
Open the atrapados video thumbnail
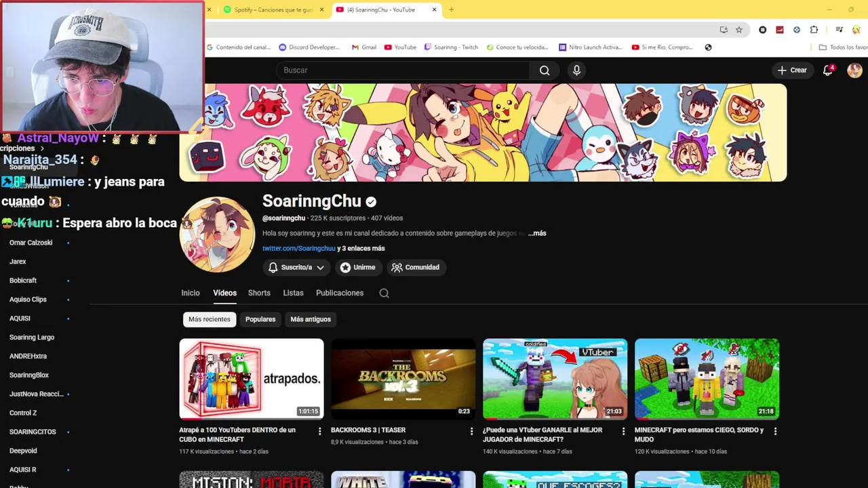click(x=252, y=379)
